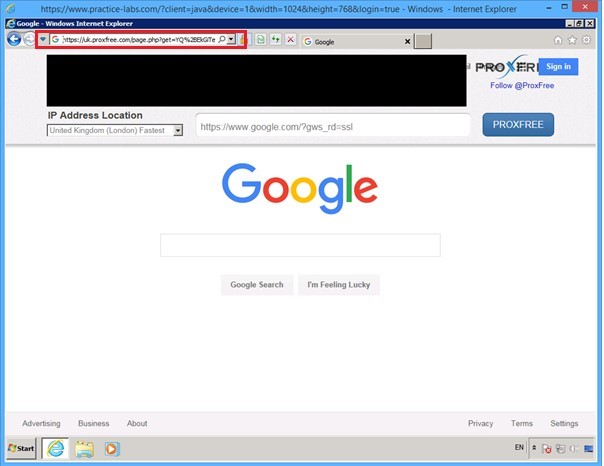Click into the Google search box

300,245
